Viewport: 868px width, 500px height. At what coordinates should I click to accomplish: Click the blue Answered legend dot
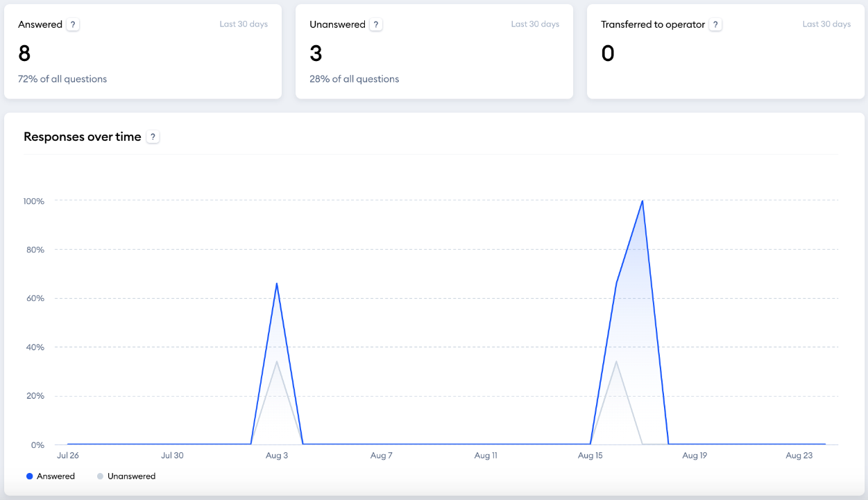(x=28, y=476)
